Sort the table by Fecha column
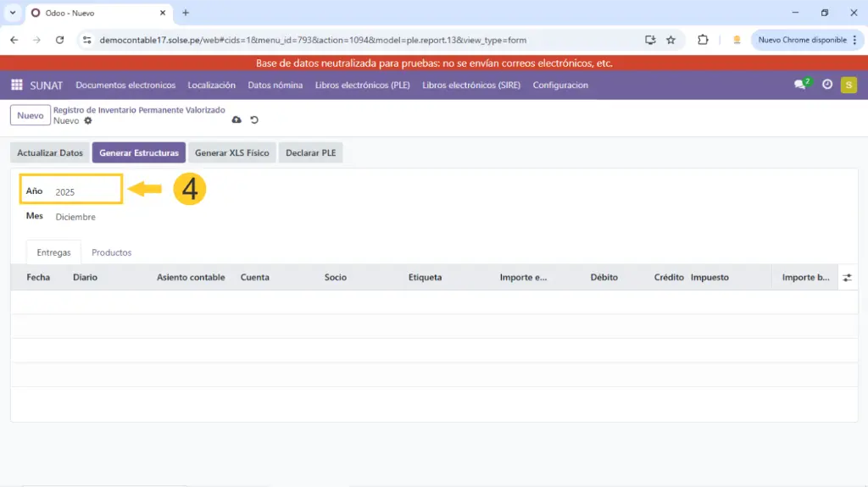Viewport: 868px width, 487px height. [38, 277]
